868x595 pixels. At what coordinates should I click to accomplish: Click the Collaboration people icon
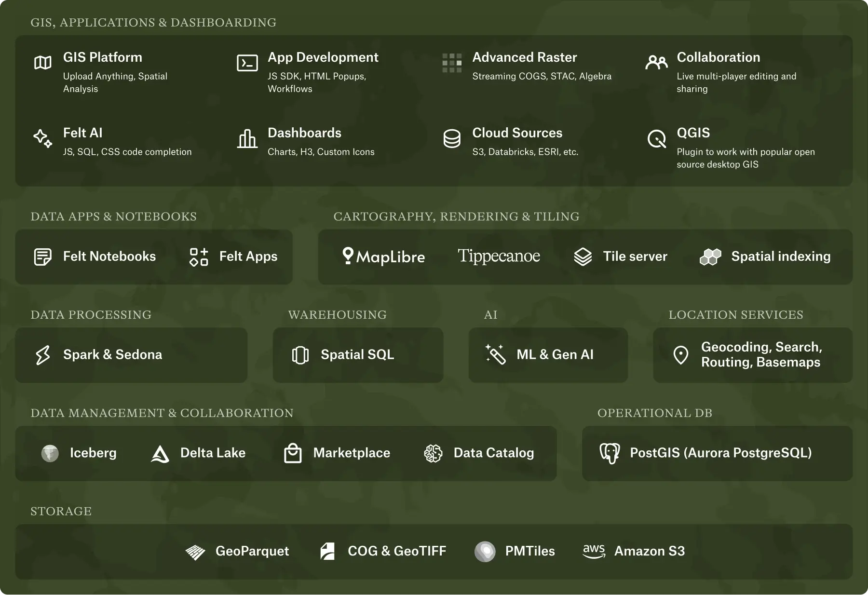656,63
